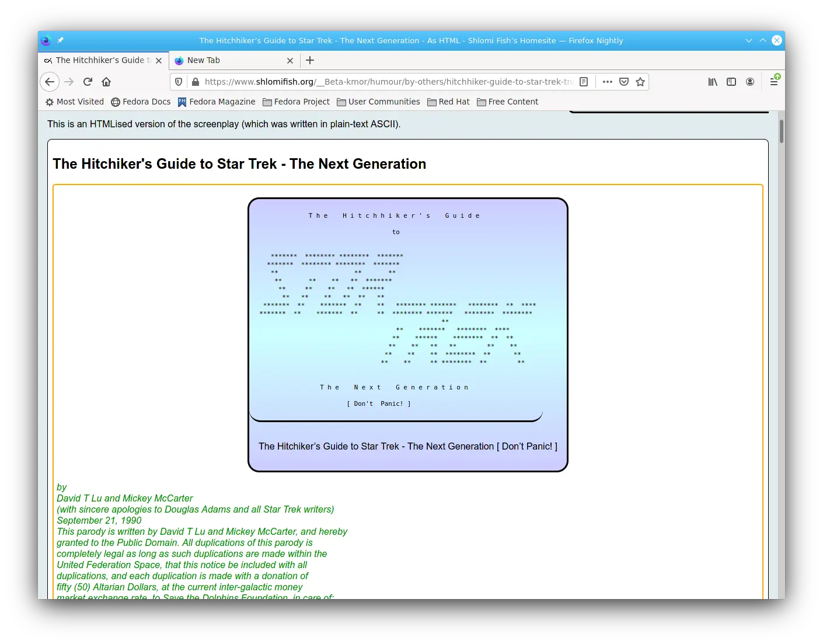823x644 pixels.
Task: Roll up window with title bar down chevron
Action: 749,40
